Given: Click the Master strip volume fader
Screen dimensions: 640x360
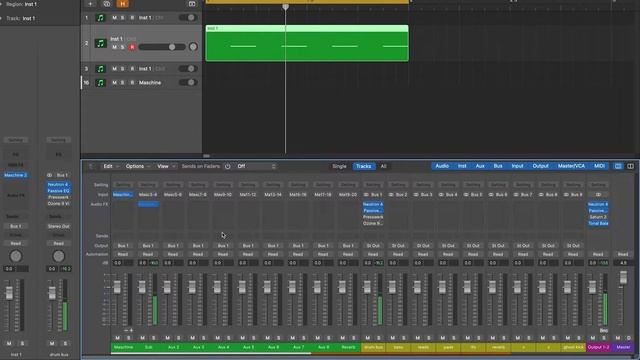Looking at the screenshot, I should coord(623,278).
